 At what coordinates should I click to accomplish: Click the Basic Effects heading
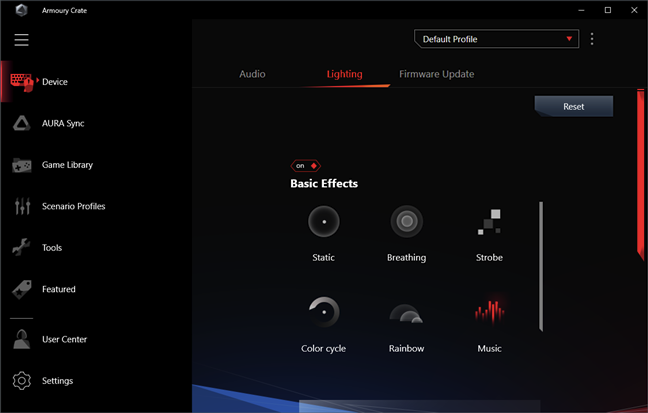tap(324, 184)
